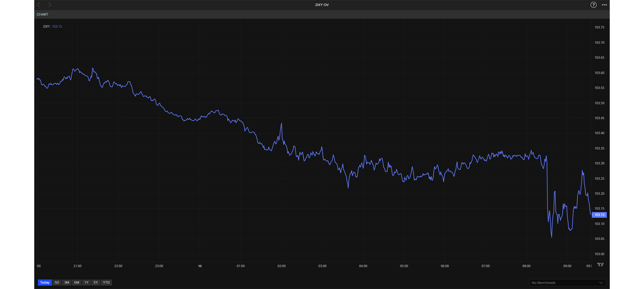Open the CHART tab
Viewport: 644px width, 289px height.
42,14
